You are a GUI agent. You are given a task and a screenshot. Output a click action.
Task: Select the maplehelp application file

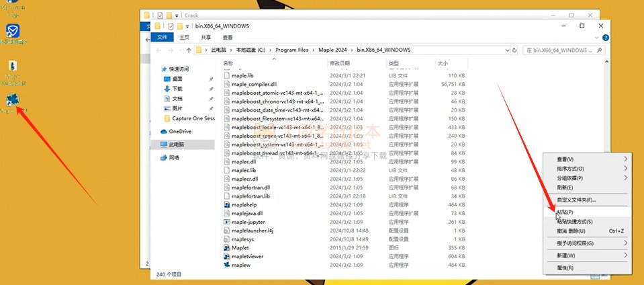point(244,204)
